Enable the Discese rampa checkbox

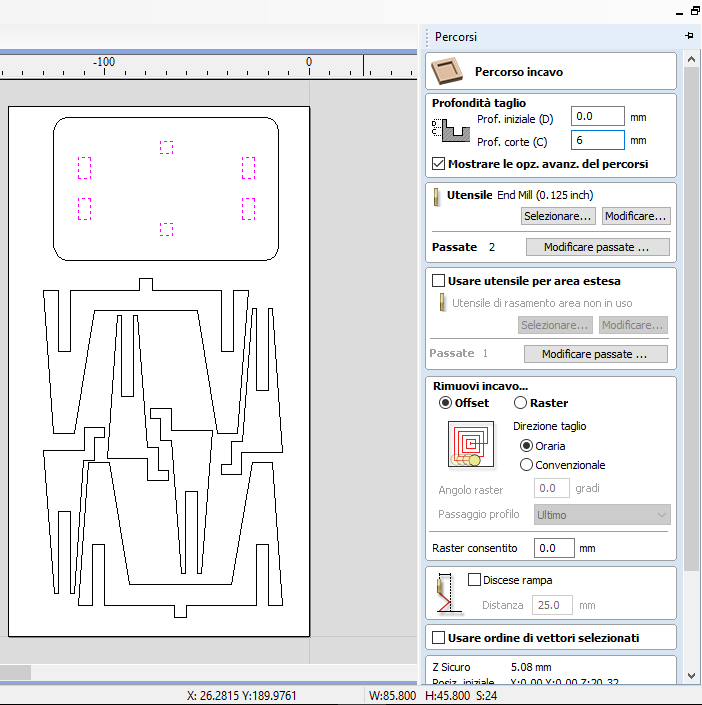[474, 580]
